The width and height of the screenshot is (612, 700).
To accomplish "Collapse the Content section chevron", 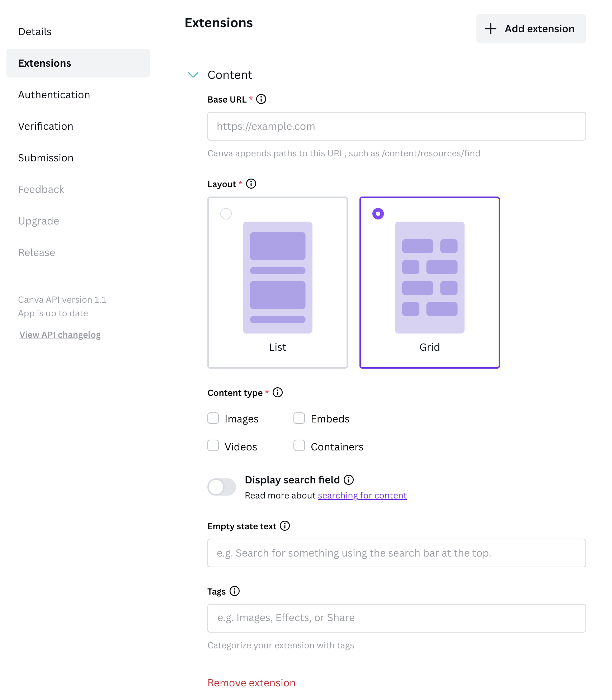I will pos(193,75).
